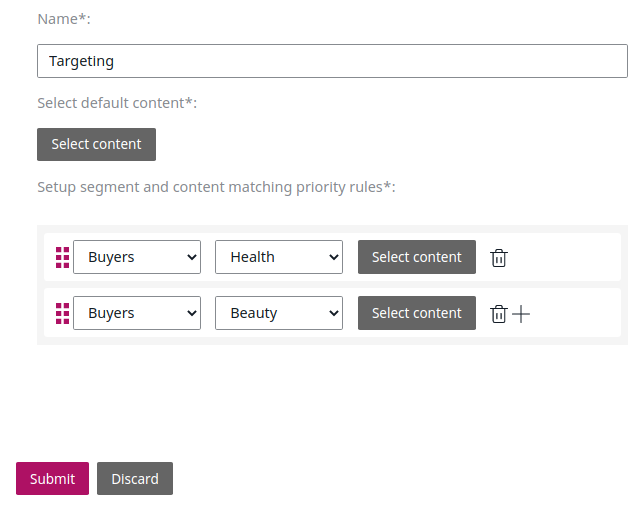637x506 pixels.
Task: Click the Name* field label
Action: (63, 19)
